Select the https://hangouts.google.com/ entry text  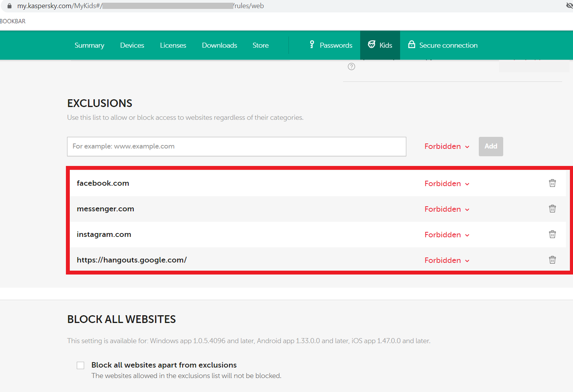tap(132, 260)
